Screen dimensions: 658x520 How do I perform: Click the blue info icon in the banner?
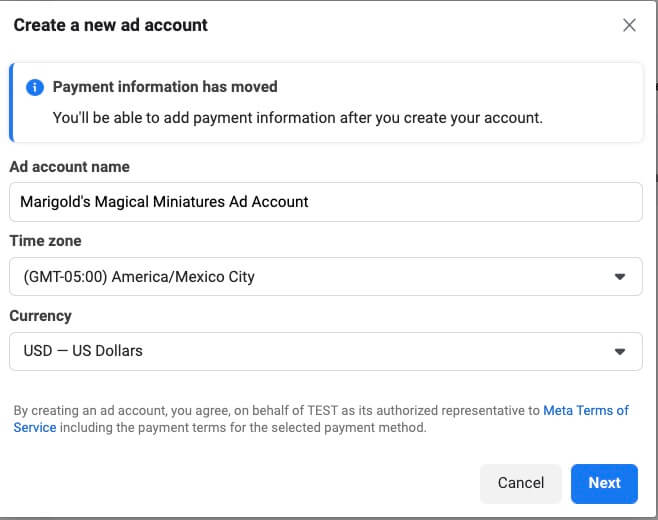coord(35,87)
